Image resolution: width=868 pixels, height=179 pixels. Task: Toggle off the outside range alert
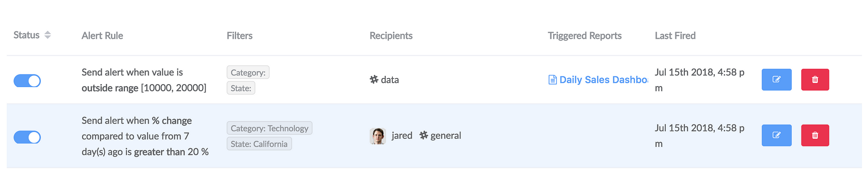pos(27,81)
